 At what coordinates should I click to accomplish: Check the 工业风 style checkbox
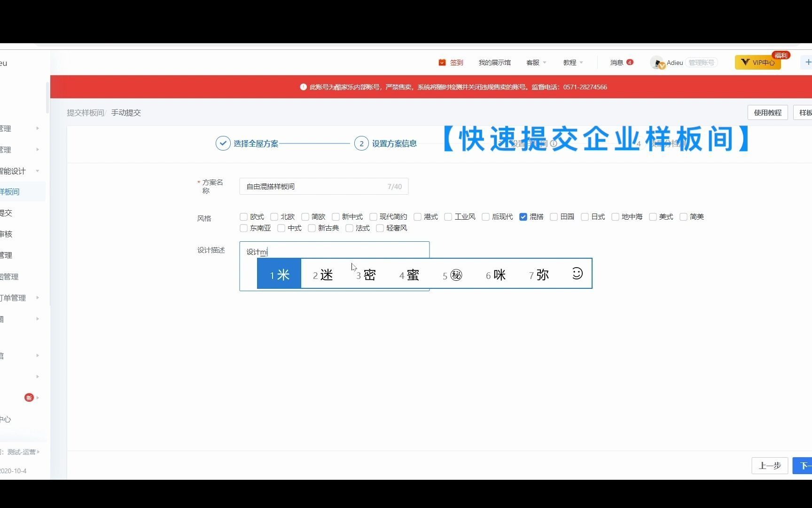point(448,217)
